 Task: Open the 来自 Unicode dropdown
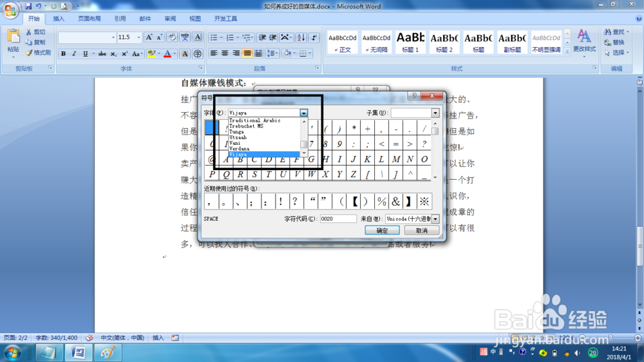pos(435,219)
